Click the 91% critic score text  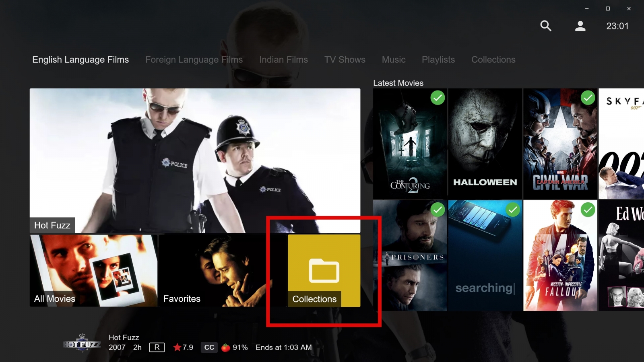pyautogui.click(x=240, y=348)
